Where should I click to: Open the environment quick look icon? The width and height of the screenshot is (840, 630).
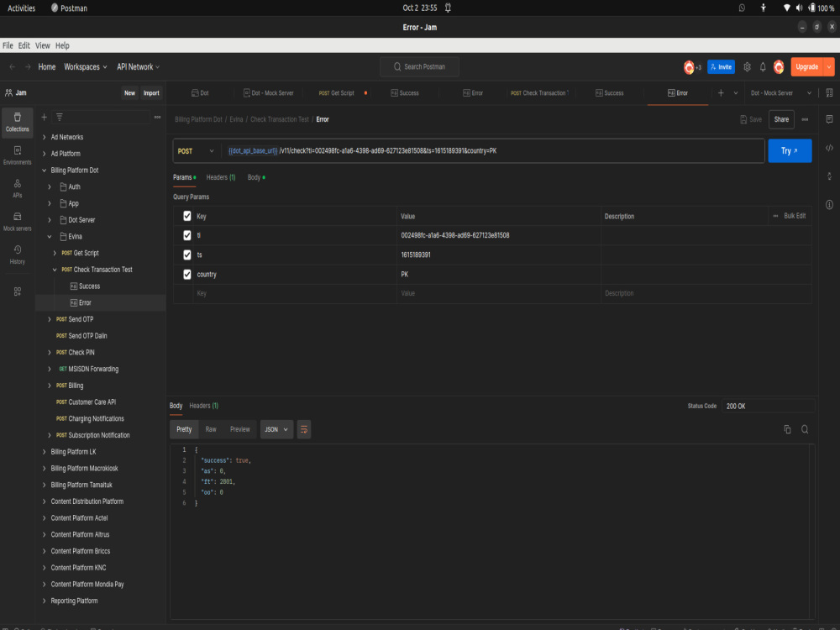pyautogui.click(x=829, y=93)
